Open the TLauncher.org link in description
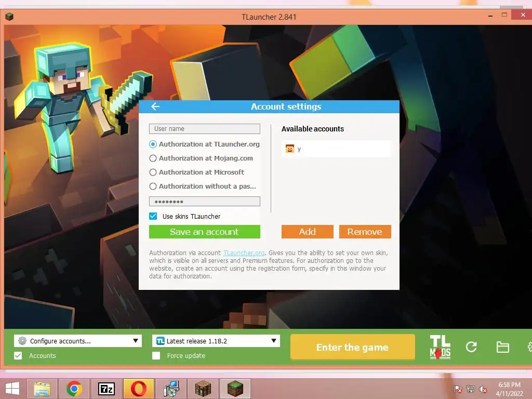 [244, 253]
